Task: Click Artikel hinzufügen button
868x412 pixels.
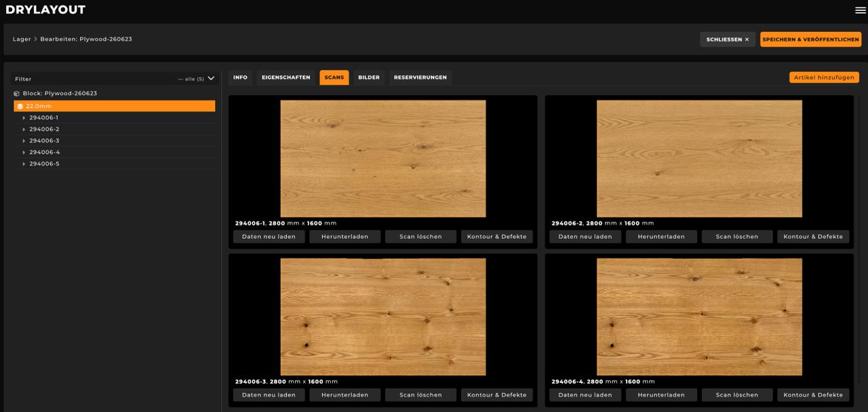Action: point(824,77)
